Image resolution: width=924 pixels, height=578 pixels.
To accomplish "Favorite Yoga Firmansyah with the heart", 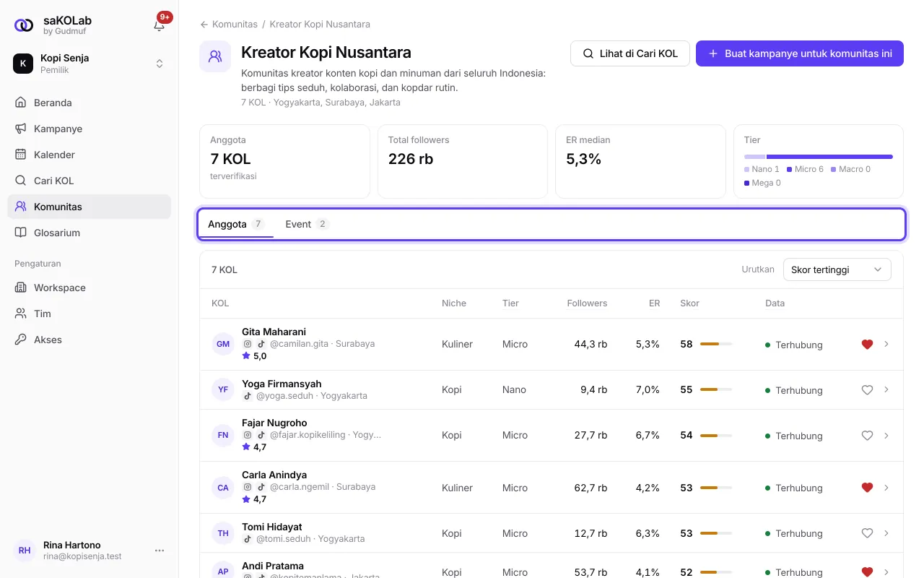I will point(868,390).
